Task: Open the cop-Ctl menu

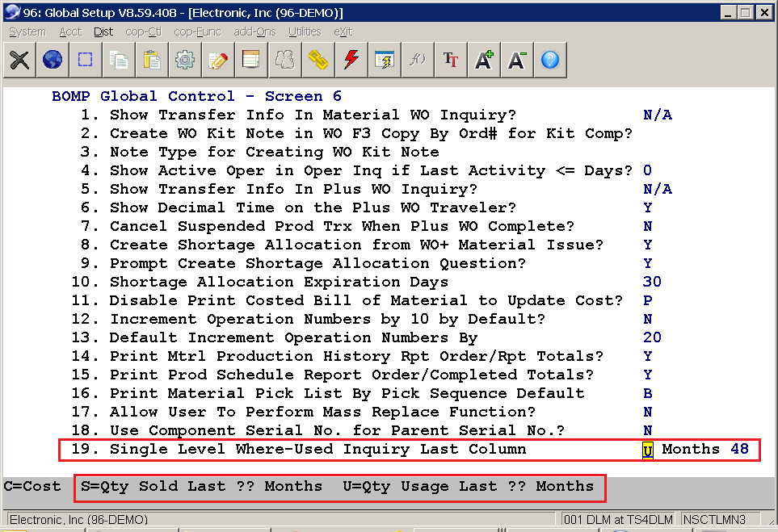Action: pos(143,31)
